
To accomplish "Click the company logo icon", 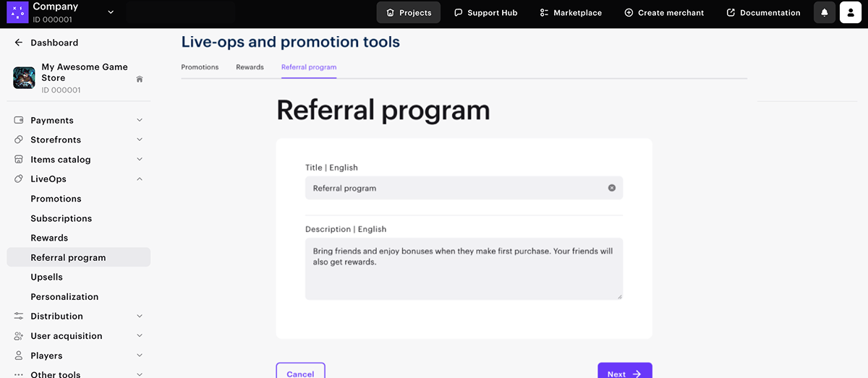I will tap(17, 12).
